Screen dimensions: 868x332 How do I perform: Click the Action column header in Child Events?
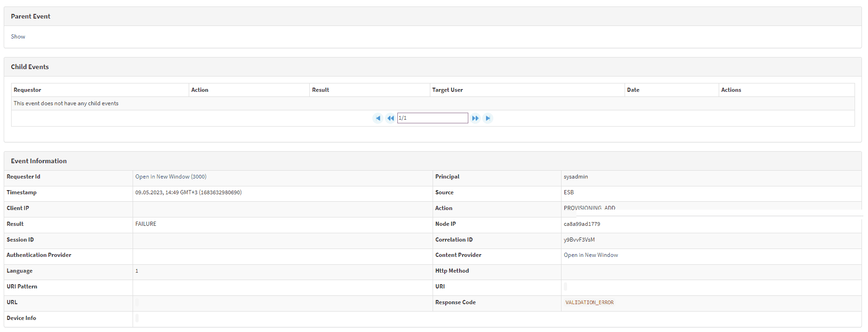tap(200, 90)
